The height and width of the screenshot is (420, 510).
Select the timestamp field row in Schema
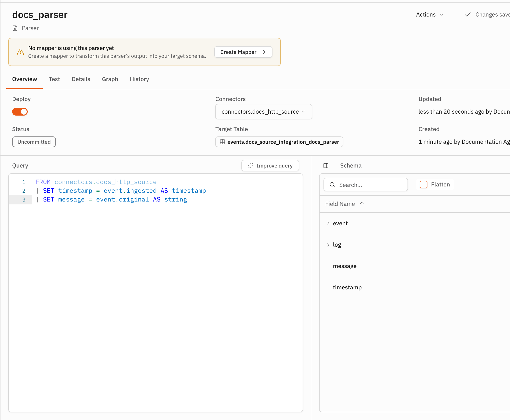[x=415, y=287]
